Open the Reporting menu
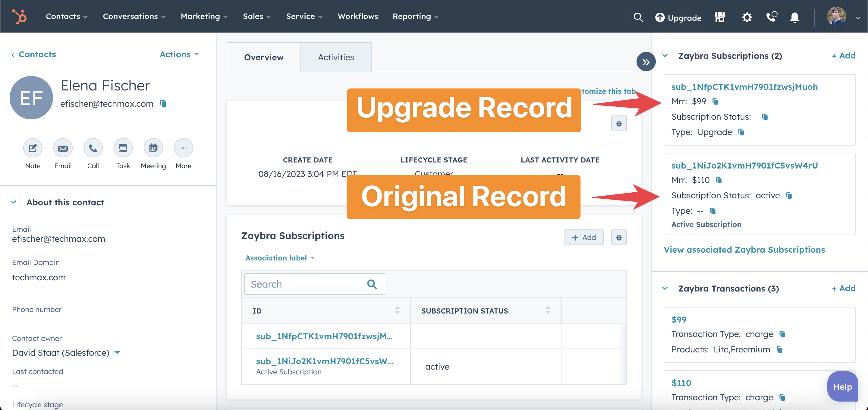The height and width of the screenshot is (410, 868). click(x=415, y=16)
